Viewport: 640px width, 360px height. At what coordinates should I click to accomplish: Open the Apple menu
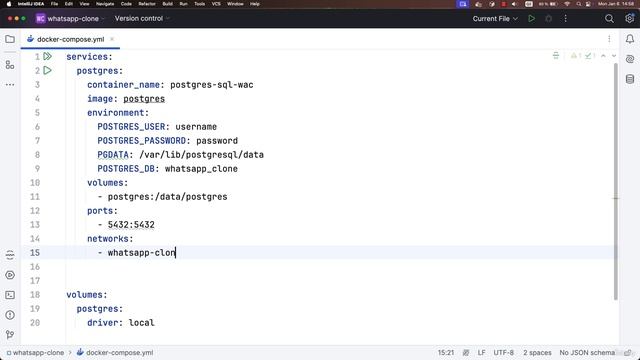click(9, 4)
